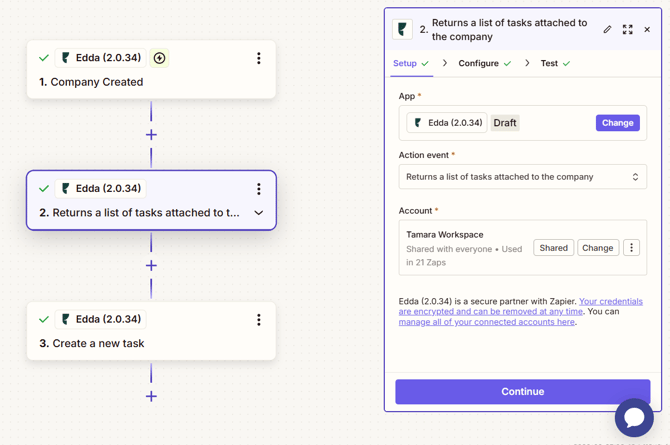
Task: Add a step between steps 2 and 3
Action: tap(151, 265)
